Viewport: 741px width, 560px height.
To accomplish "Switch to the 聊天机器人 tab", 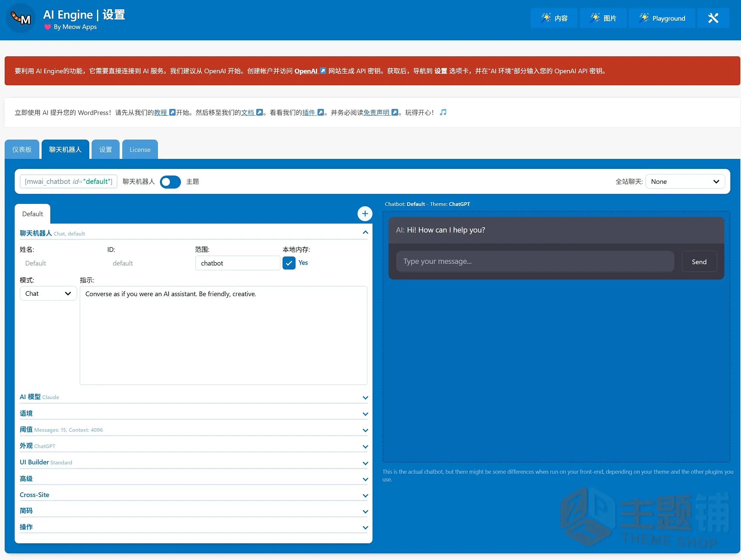I will click(x=65, y=149).
